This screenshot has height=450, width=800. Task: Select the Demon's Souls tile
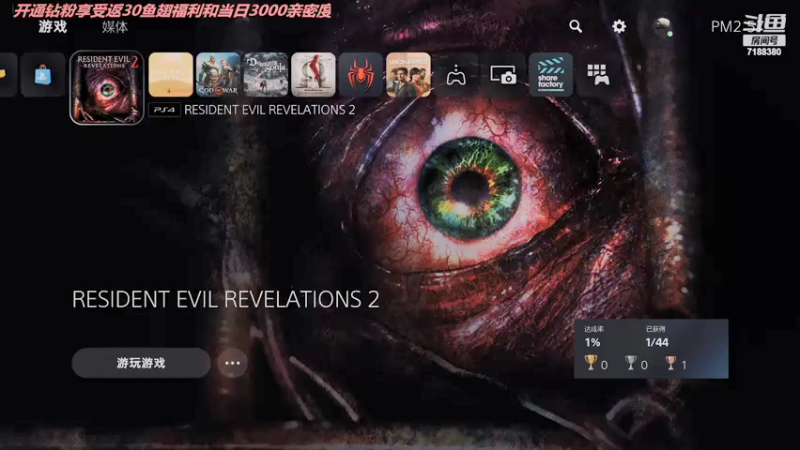click(x=266, y=74)
